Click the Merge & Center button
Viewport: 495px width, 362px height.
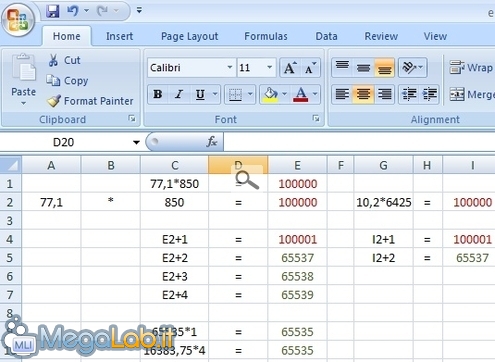[471, 94]
